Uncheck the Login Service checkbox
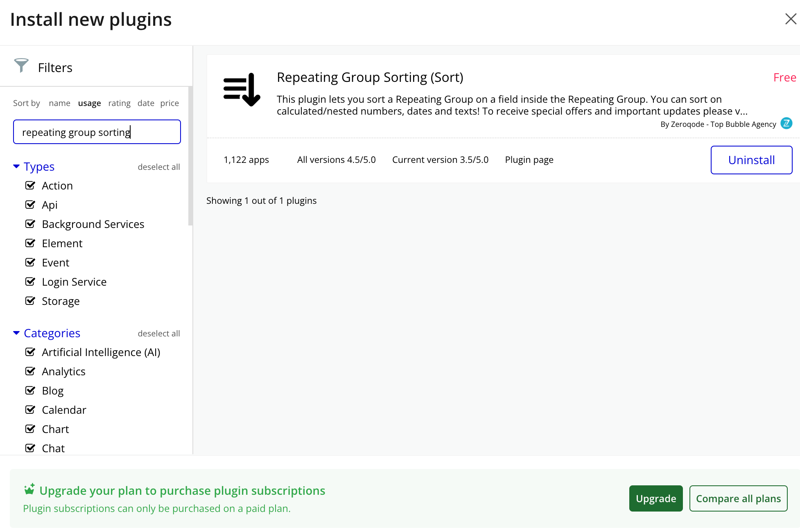This screenshot has height=532, width=800. click(x=30, y=282)
